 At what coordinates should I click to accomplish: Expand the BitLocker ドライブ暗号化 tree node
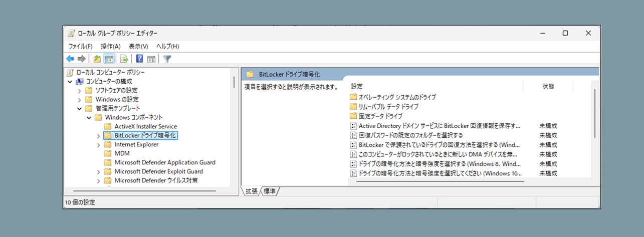[x=98, y=135]
